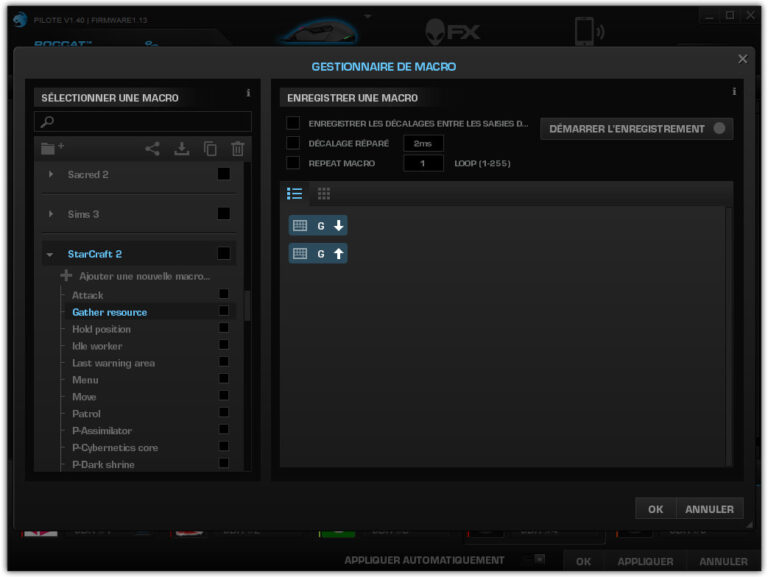The width and height of the screenshot is (768, 577).
Task: Switch to list view of macro steps
Action: (x=294, y=193)
